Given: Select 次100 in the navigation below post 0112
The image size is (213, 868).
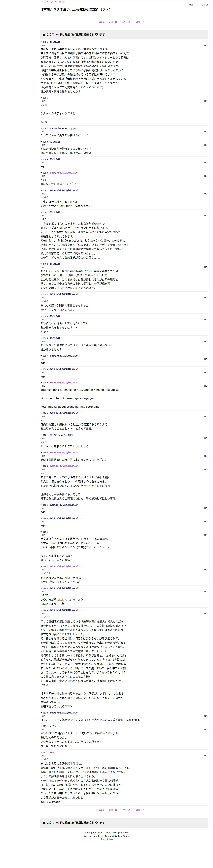Looking at the screenshot, I should point(126,810).
